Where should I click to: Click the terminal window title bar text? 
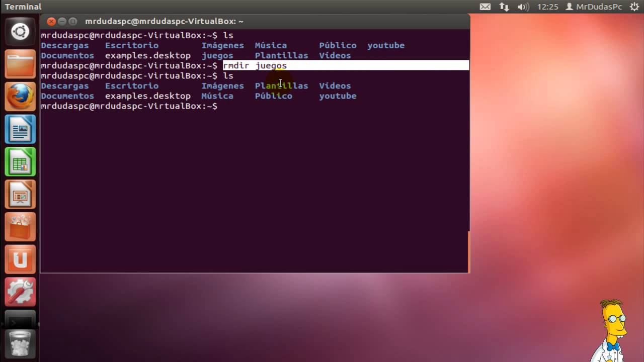click(164, 22)
